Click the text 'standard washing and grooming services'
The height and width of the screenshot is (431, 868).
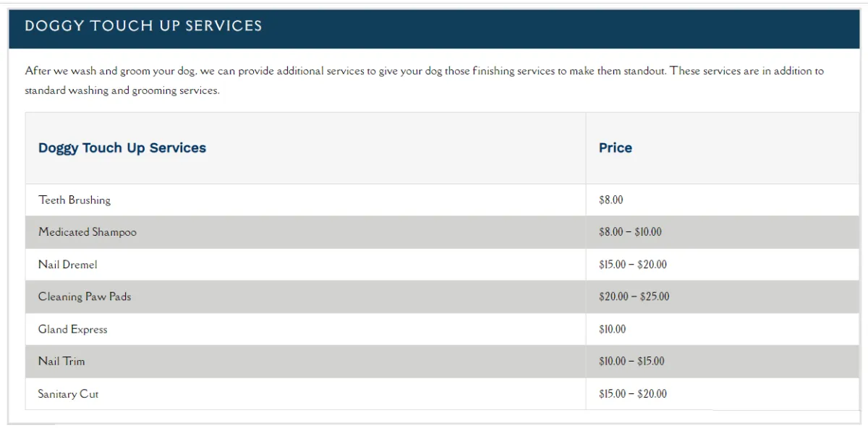121,91
